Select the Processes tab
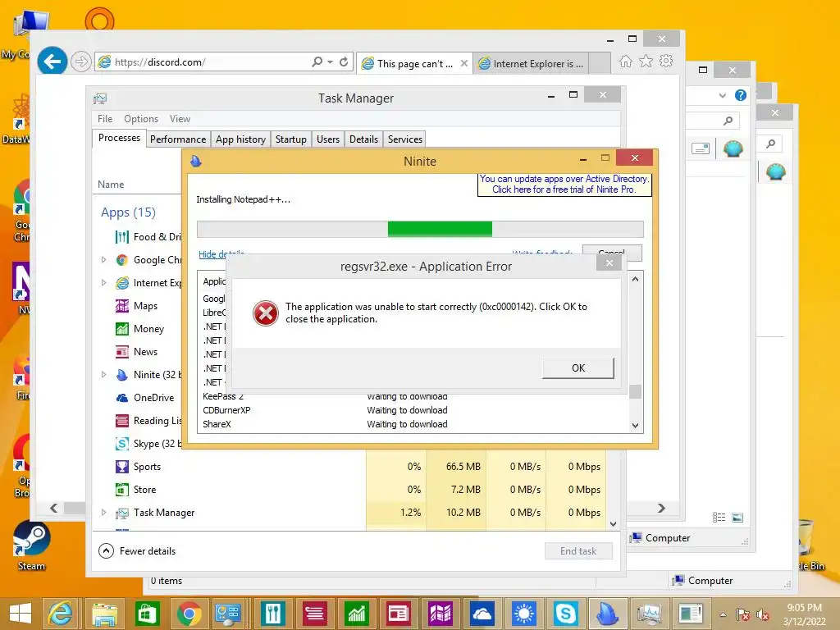This screenshot has width=840, height=630. click(119, 138)
